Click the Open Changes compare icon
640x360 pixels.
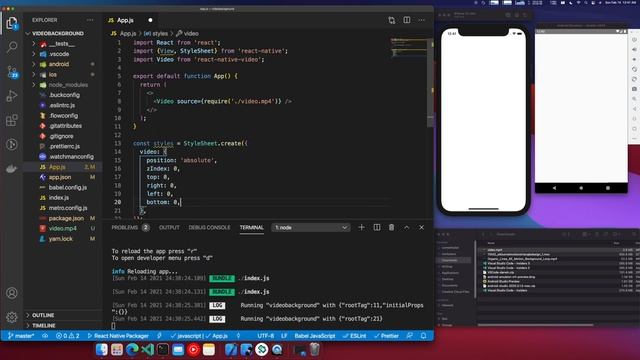click(x=392, y=20)
